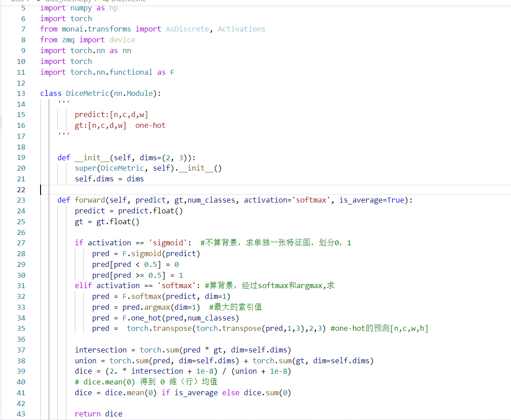Viewport: 511px width, 420px height.
Task: Click 'torch.sum(gt, dim=self.dims)' on line 38
Action: (x=313, y=361)
